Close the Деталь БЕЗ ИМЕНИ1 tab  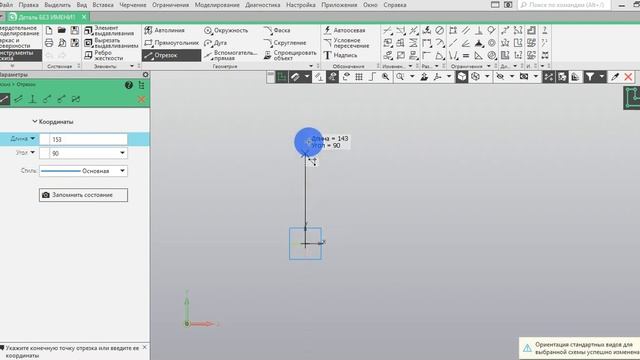(84, 17)
